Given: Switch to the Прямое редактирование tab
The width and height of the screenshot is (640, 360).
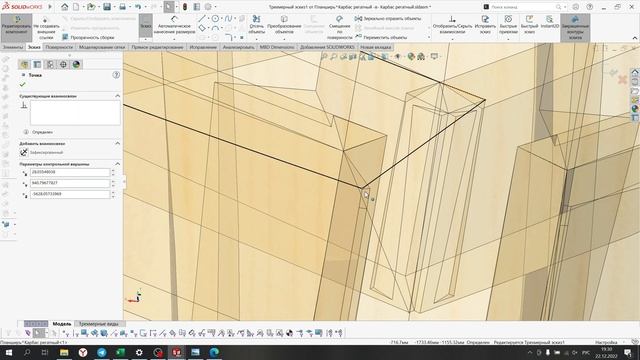Looking at the screenshot, I should pos(158,47).
